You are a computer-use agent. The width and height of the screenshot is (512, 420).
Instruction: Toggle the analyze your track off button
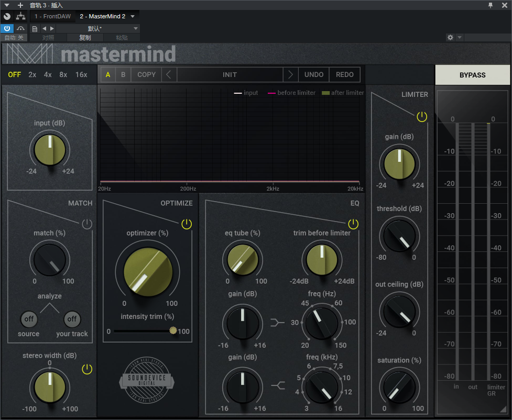72,319
